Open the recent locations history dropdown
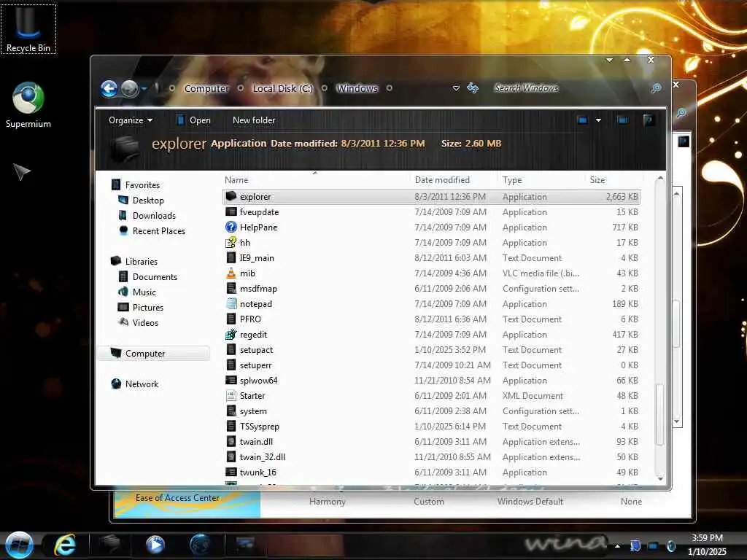 (x=144, y=88)
